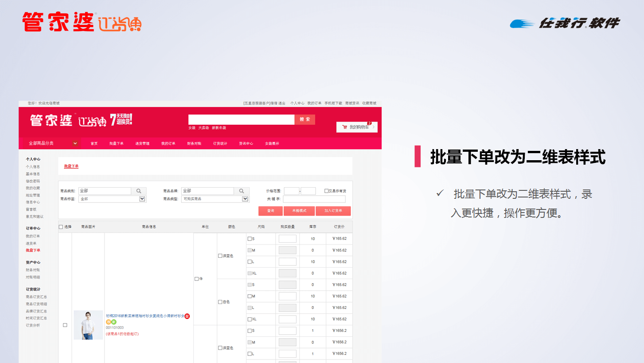This screenshot has width=644, height=363.
Task: Click the 加入订货单 button
Action: (333, 211)
